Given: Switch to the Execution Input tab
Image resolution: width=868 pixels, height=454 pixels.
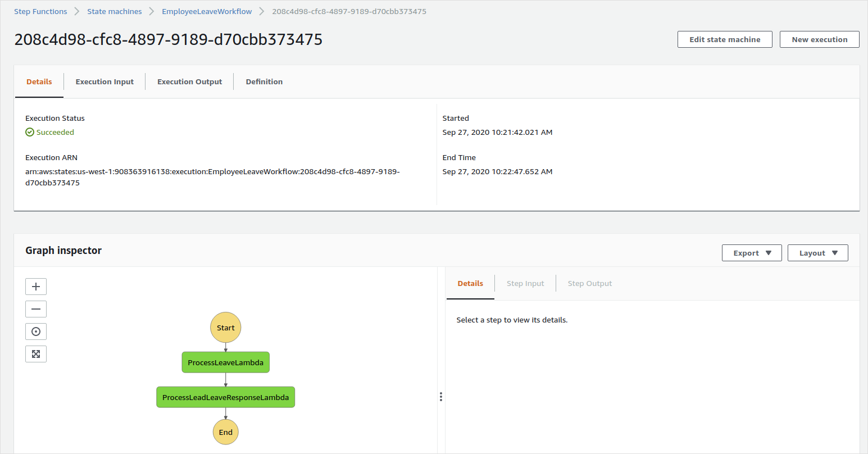Looking at the screenshot, I should (104, 81).
